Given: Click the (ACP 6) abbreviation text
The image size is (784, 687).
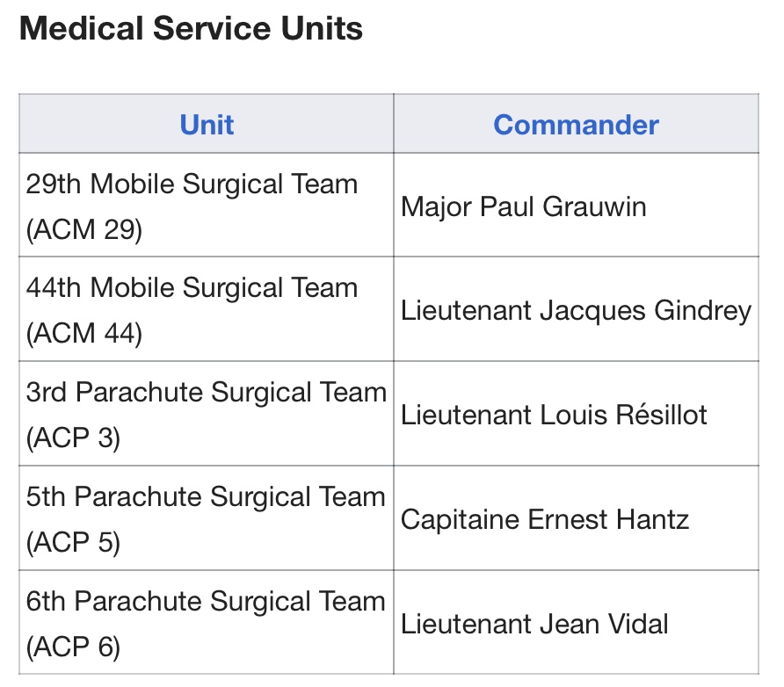Looking at the screenshot, I should (x=73, y=647).
